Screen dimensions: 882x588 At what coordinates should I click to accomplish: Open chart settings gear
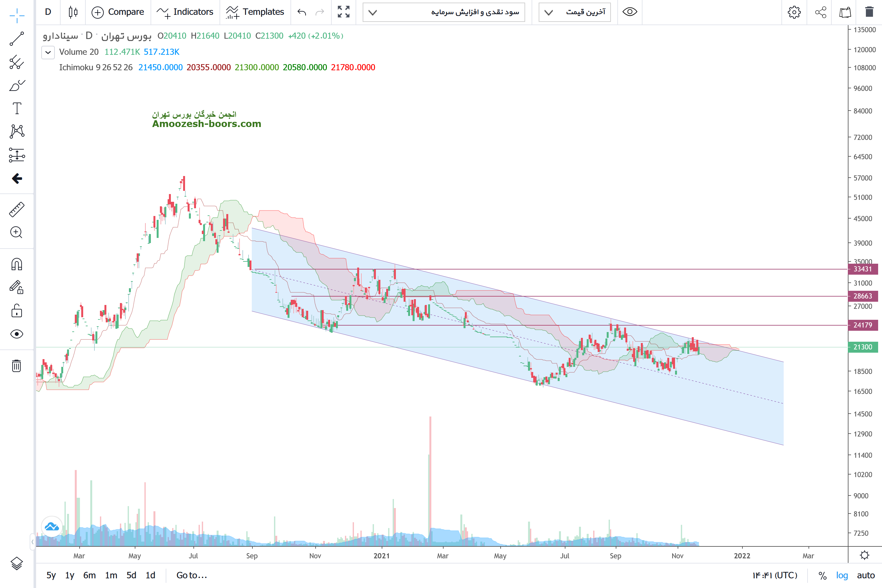[794, 12]
